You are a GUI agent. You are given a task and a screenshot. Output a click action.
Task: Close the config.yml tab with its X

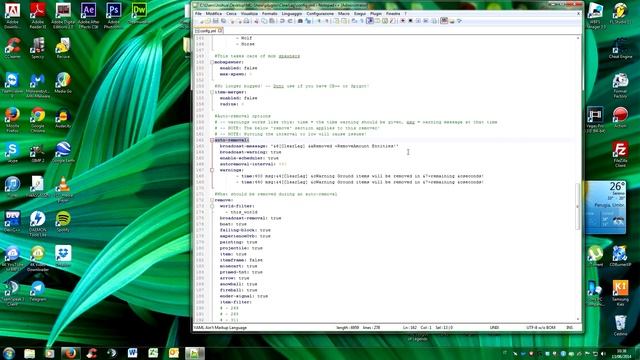[220, 31]
